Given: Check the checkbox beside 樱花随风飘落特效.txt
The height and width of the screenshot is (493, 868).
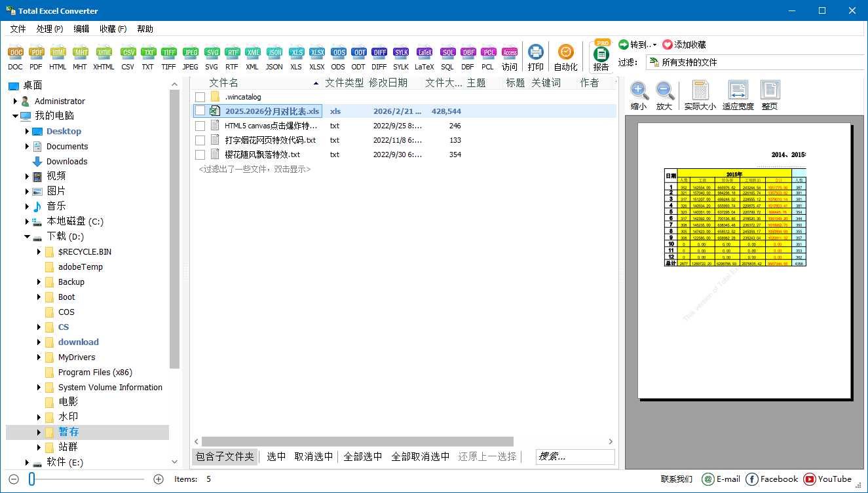Looking at the screenshot, I should 200,154.
